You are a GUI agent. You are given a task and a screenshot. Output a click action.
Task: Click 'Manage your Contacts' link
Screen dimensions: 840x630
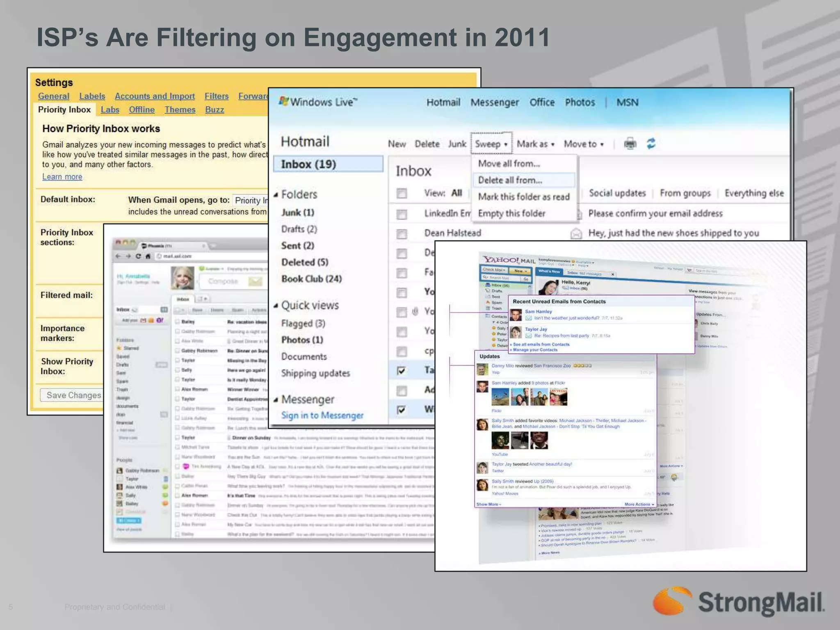coord(535,350)
